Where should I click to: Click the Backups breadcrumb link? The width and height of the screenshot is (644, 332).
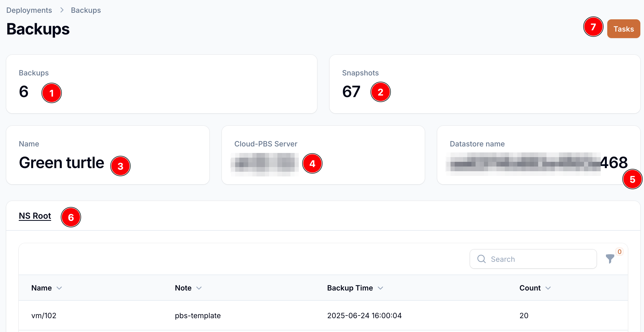coord(86,10)
